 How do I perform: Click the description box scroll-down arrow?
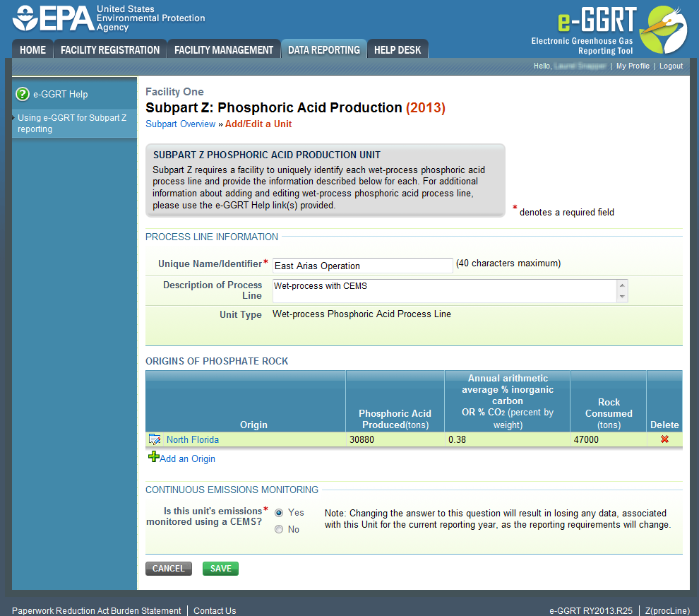(x=621, y=295)
